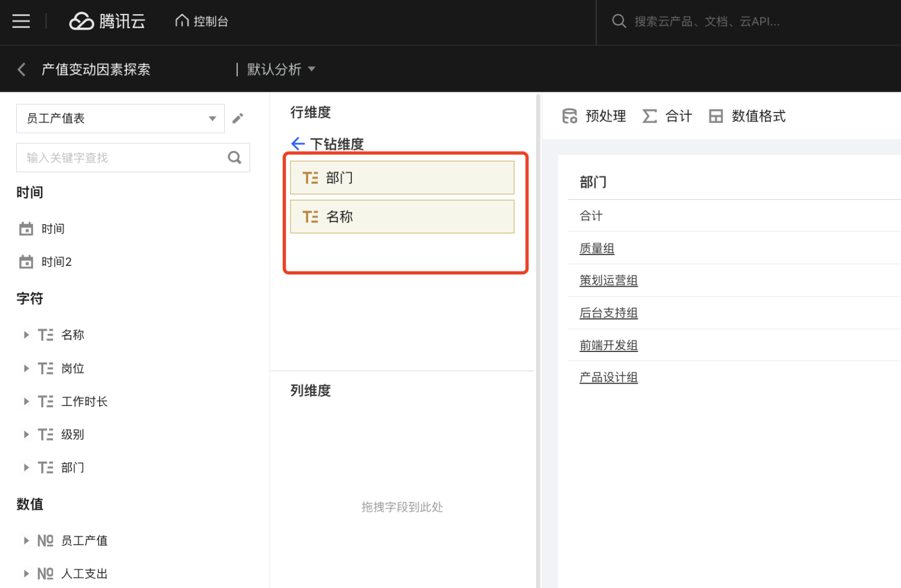Click the 部门 table column header
Screen dimensions: 901x588
593,182
